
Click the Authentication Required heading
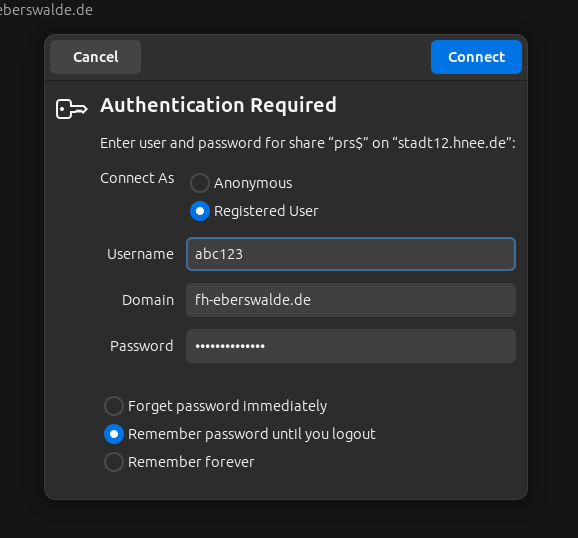(x=218, y=105)
